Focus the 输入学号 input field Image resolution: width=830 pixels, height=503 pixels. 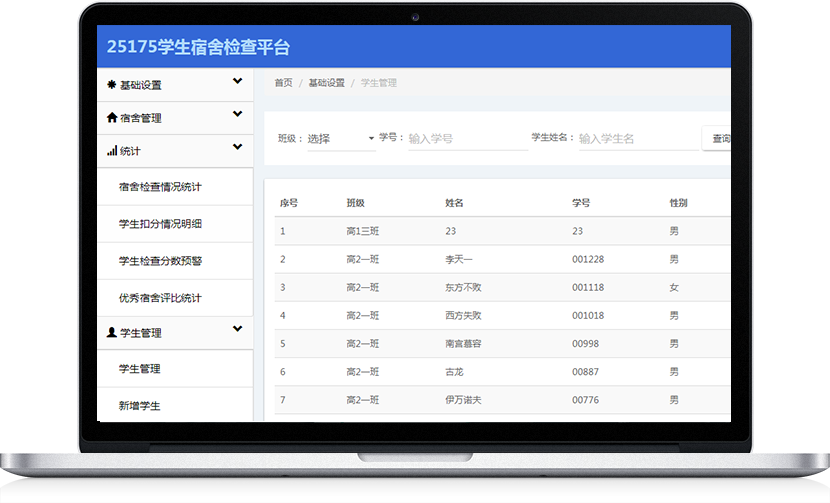coord(466,139)
